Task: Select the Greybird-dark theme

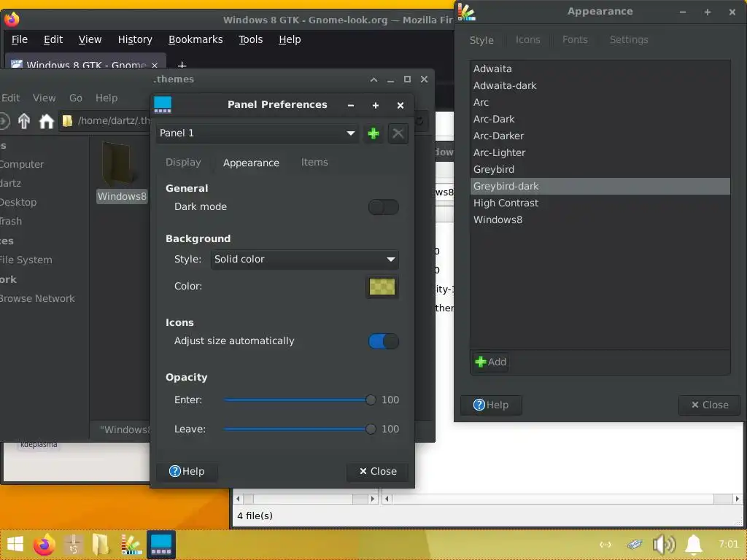Action: pyautogui.click(x=600, y=186)
